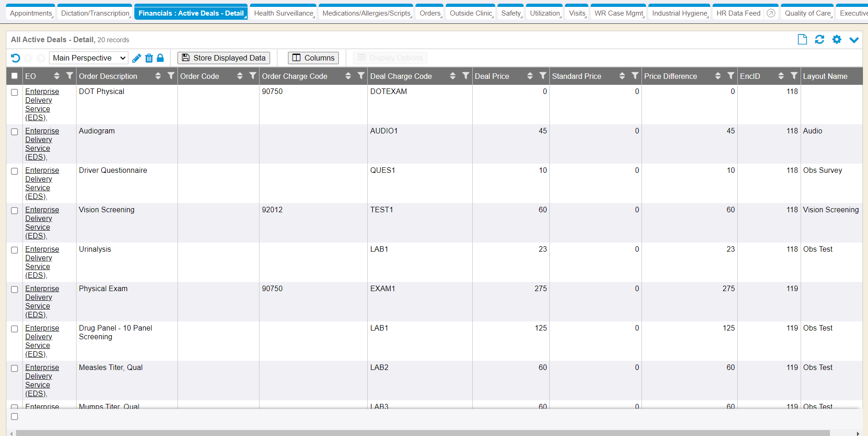Open the HR Data Feed help circle
This screenshot has height=436, width=868.
click(x=771, y=13)
